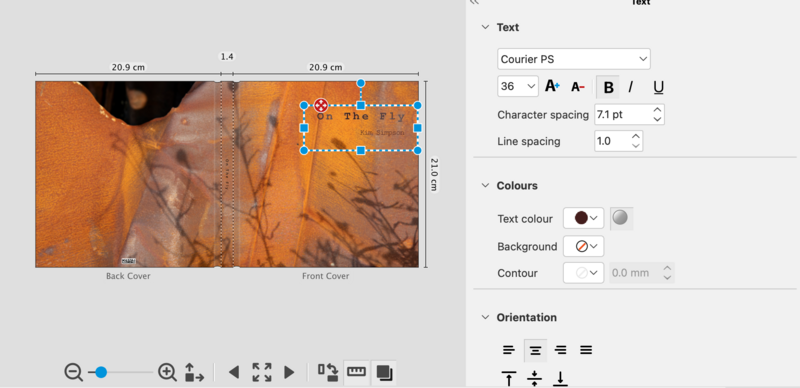Click the Character spacing stepper arrows

657,115
